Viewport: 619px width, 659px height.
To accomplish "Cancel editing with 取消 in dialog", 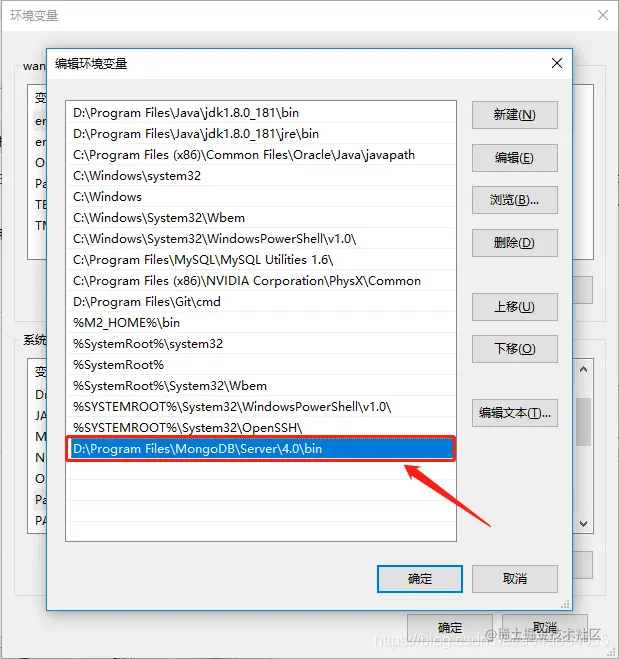I will pos(515,579).
